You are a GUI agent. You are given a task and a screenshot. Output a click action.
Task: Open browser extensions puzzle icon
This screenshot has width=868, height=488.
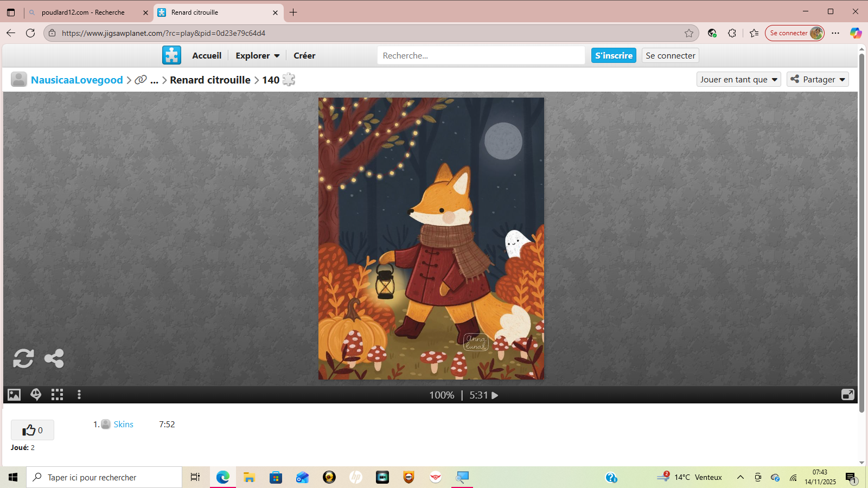pyautogui.click(x=732, y=33)
